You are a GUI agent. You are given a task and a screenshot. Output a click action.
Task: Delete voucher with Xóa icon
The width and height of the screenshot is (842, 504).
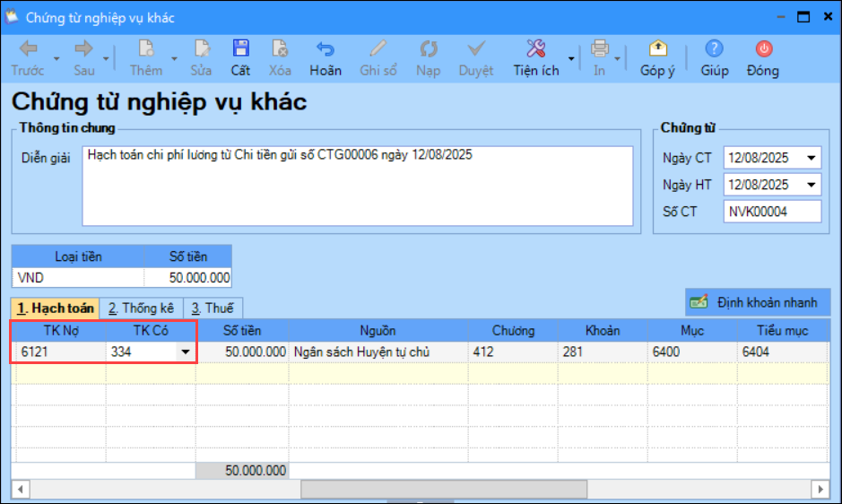point(280,58)
